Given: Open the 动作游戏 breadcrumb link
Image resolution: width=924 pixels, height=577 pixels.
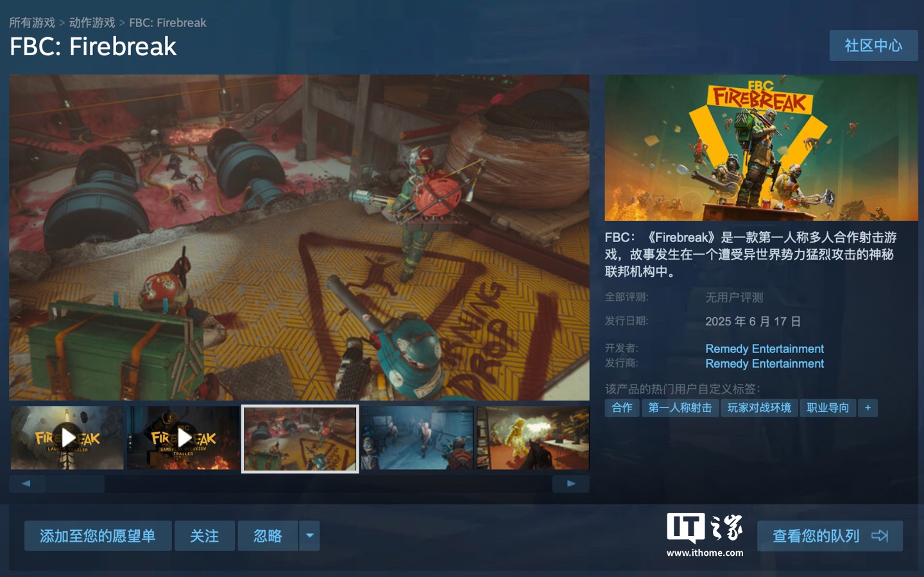Looking at the screenshot, I should (x=92, y=22).
